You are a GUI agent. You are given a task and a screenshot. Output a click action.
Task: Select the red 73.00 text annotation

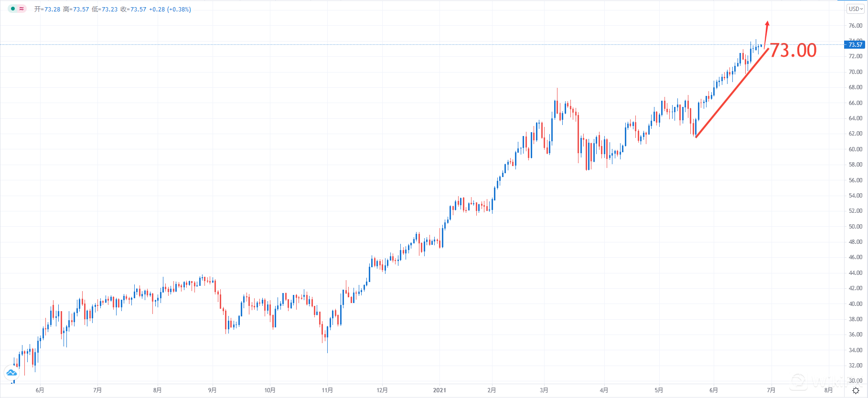[793, 50]
